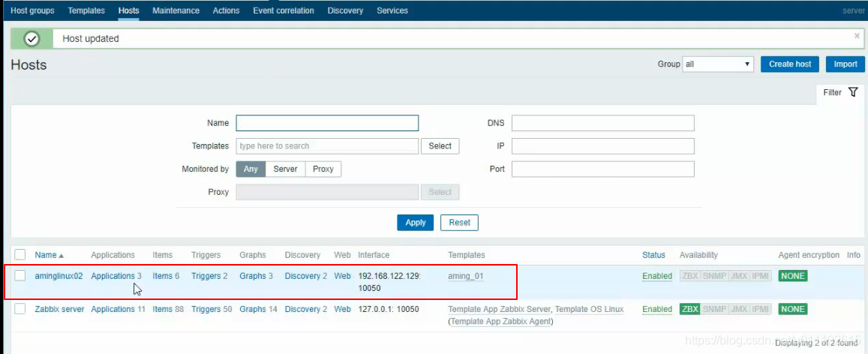The height and width of the screenshot is (354, 868).
Task: Choose Server in Monitored by
Action: pyautogui.click(x=286, y=169)
